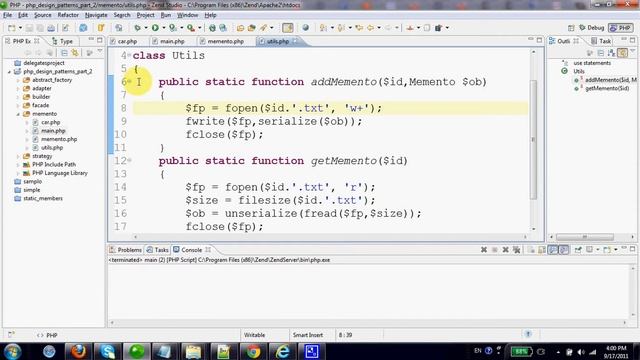The image size is (640, 360).
Task: Click the Debug bug icon in main toolbar
Action: [138, 28]
